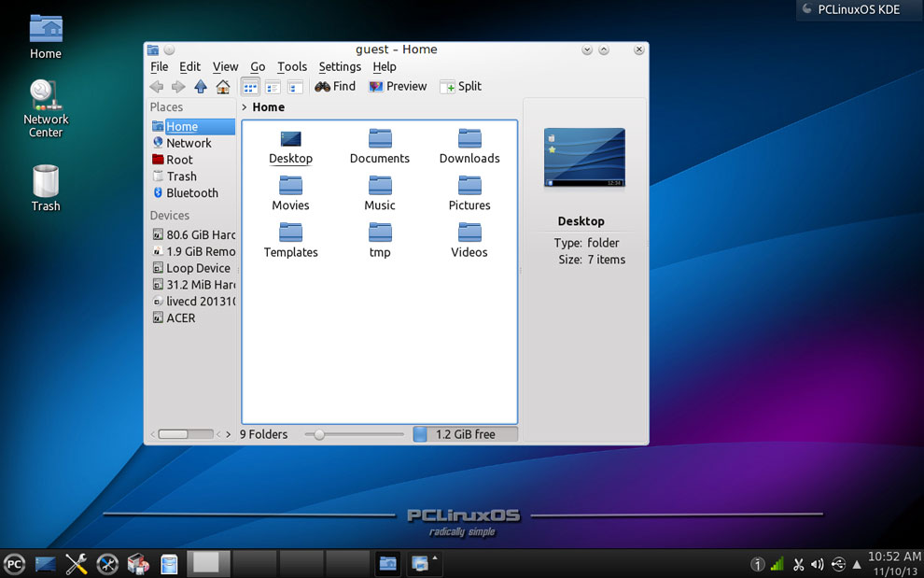Click the Home house icon in the toolbar

223,87
